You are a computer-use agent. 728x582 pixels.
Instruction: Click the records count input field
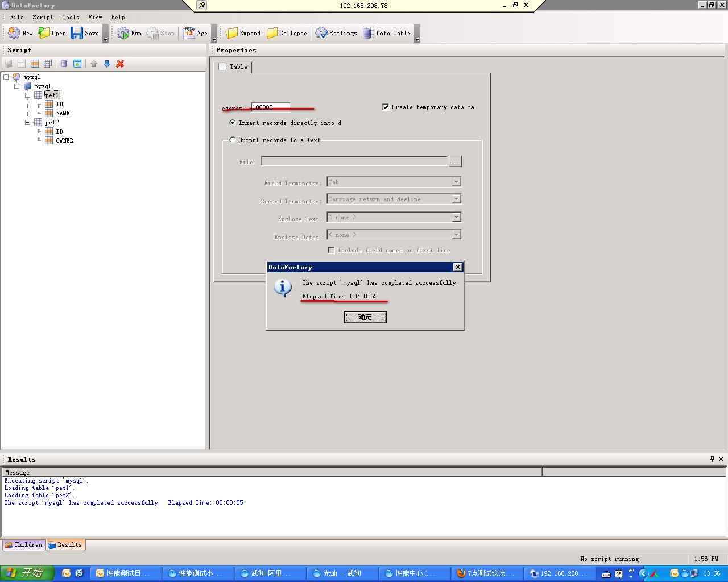271,107
